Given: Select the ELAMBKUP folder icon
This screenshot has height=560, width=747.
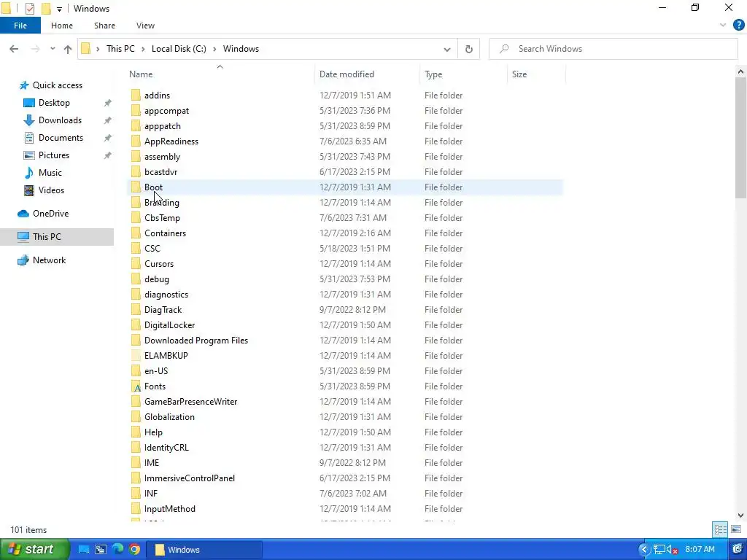Looking at the screenshot, I should (136, 356).
